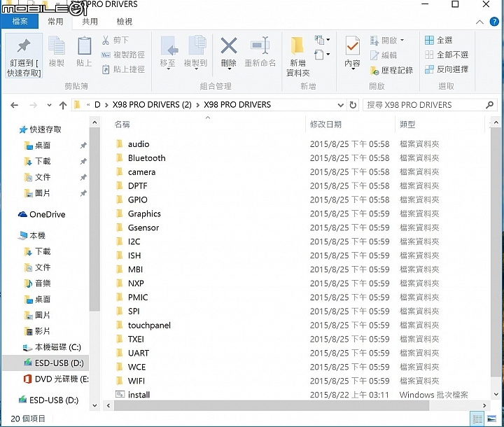Collapse the ribbon with the chevron
The height and width of the screenshot is (427, 504).
coord(479,22)
